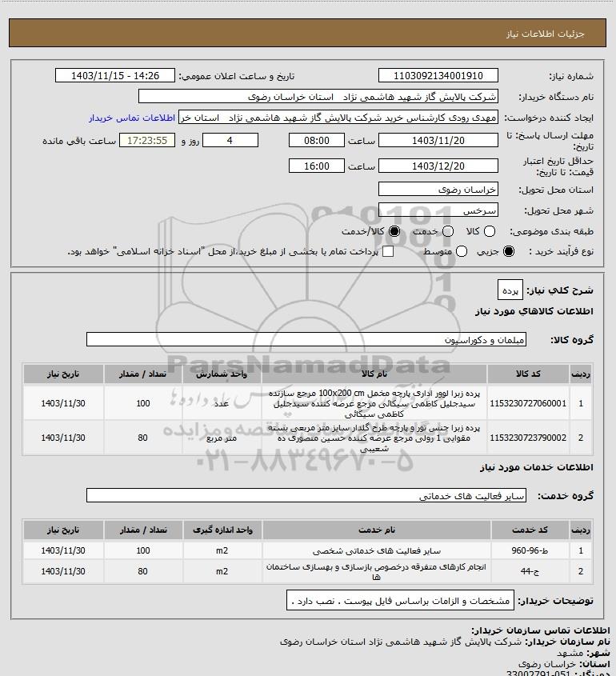The image size is (616, 676).
Task: Click the delivery city field سرخس
Action: point(438,210)
